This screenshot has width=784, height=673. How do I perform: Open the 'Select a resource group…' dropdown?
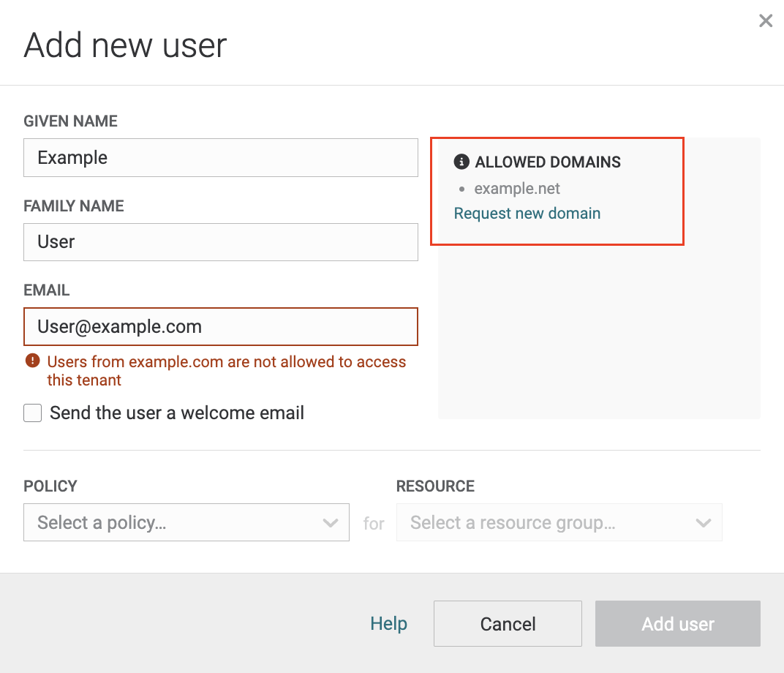549,522
